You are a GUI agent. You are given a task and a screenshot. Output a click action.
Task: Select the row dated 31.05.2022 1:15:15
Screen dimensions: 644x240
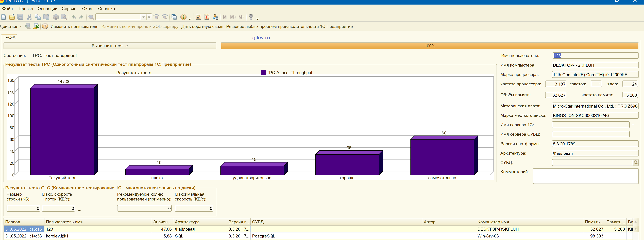(318, 229)
